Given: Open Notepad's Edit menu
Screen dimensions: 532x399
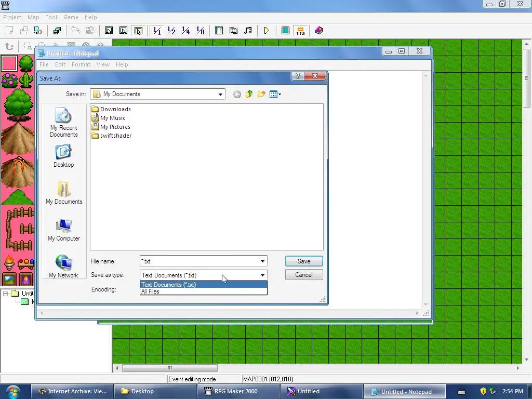Looking at the screenshot, I should pyautogui.click(x=60, y=64).
